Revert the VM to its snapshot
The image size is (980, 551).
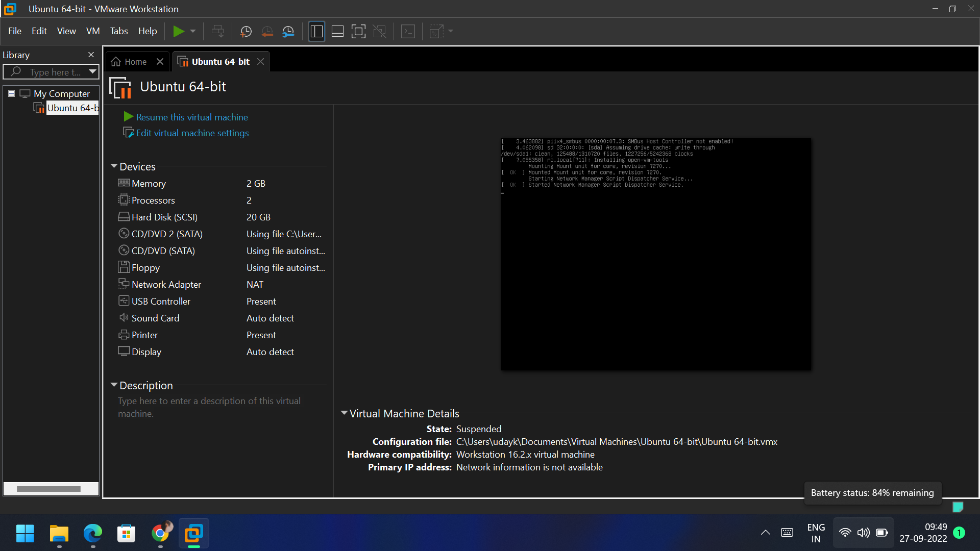(x=267, y=31)
